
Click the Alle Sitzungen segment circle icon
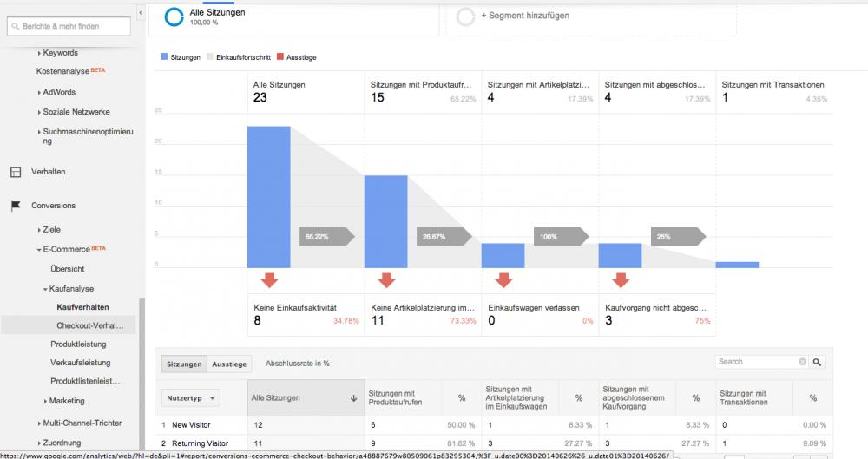174,17
